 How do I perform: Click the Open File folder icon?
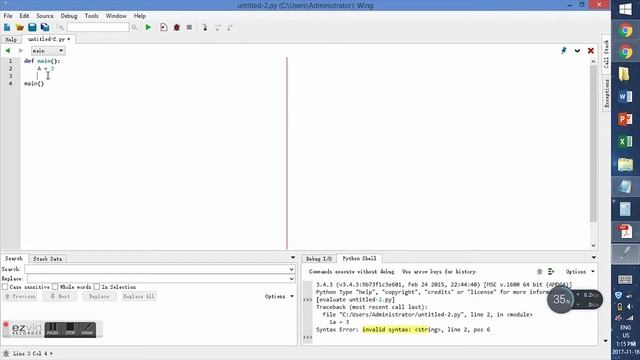pyautogui.click(x=20, y=27)
